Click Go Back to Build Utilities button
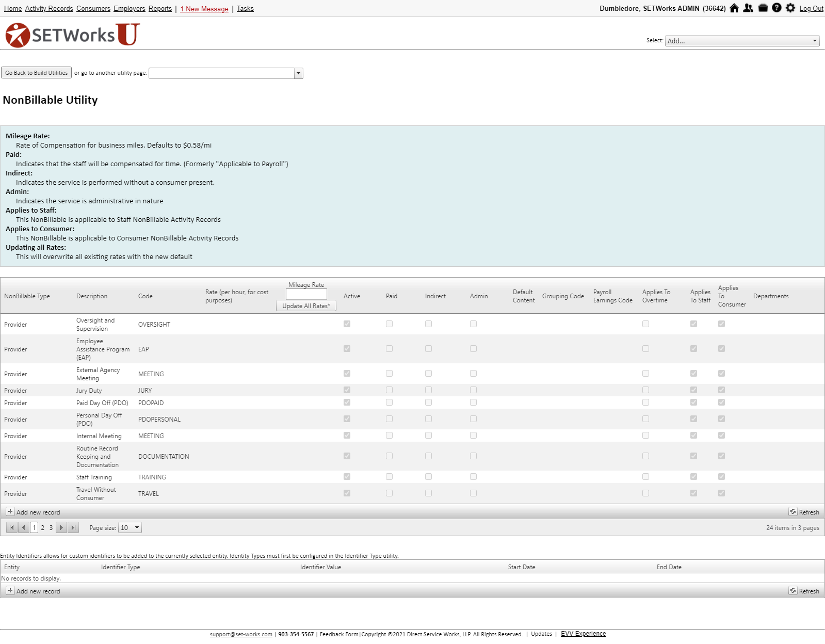This screenshot has width=825, height=644. [x=37, y=73]
